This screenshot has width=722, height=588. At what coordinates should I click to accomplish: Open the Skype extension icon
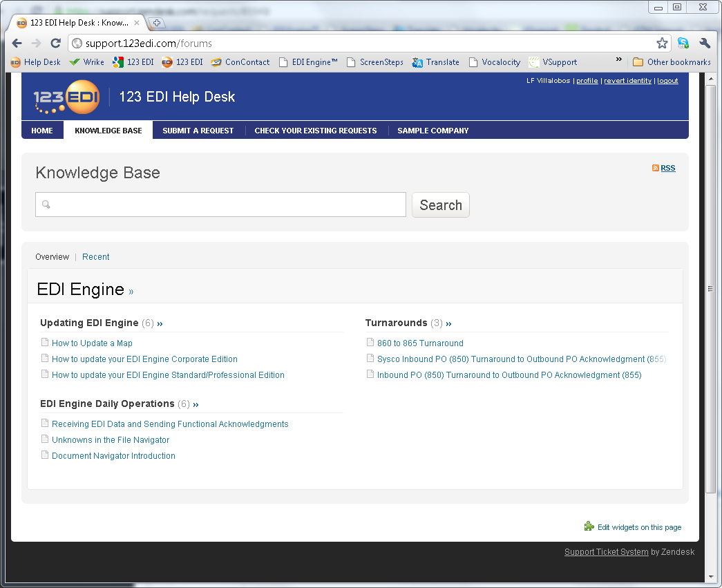683,44
